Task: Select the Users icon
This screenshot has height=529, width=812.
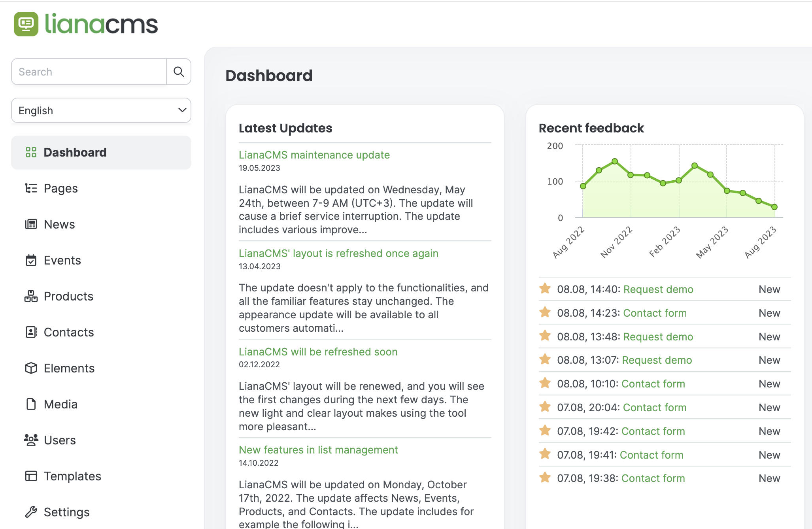Action: click(31, 440)
